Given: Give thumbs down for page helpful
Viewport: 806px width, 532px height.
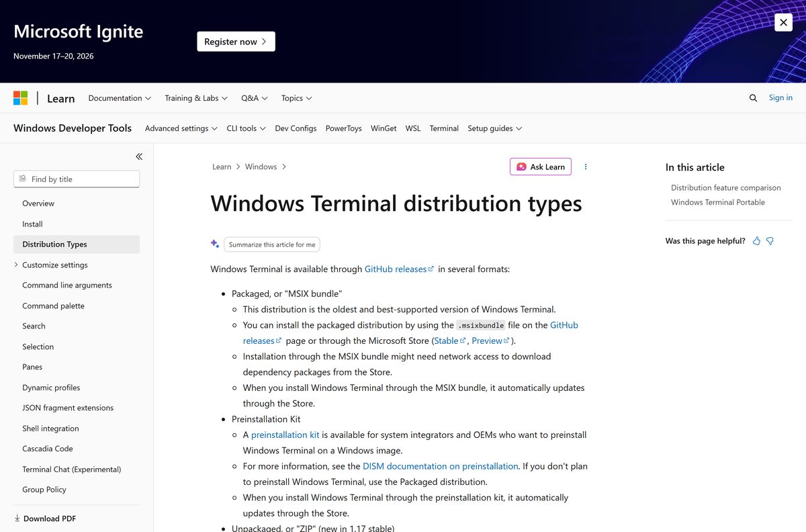Looking at the screenshot, I should coord(770,241).
